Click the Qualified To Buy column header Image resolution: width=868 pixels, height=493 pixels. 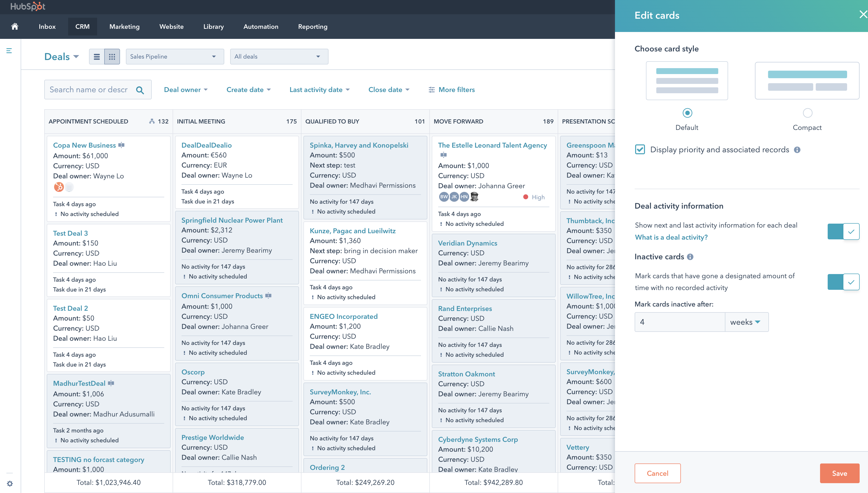[x=365, y=121]
